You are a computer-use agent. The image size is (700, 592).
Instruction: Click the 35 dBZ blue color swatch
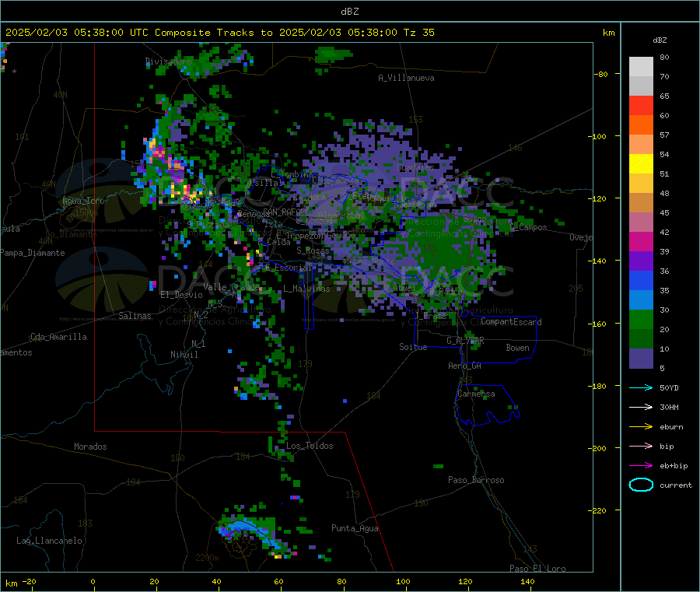tap(641, 280)
